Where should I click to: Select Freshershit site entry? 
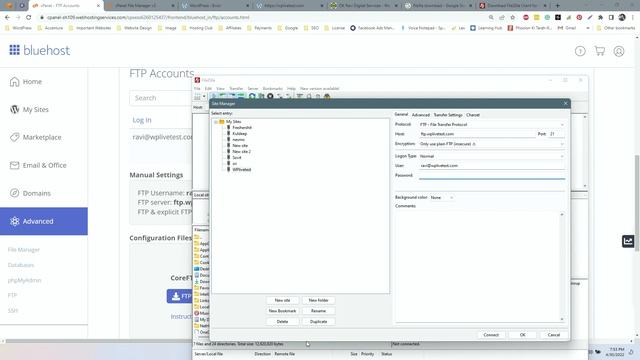(242, 127)
